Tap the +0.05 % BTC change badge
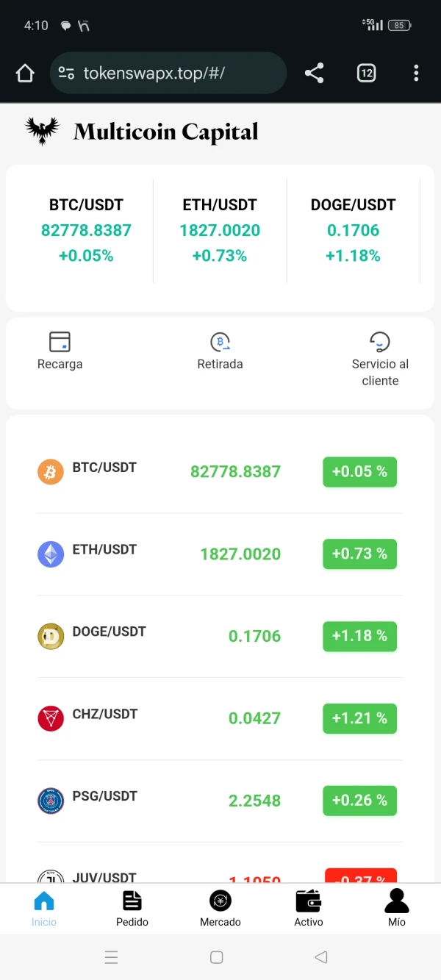This screenshot has width=441, height=980. (x=359, y=472)
